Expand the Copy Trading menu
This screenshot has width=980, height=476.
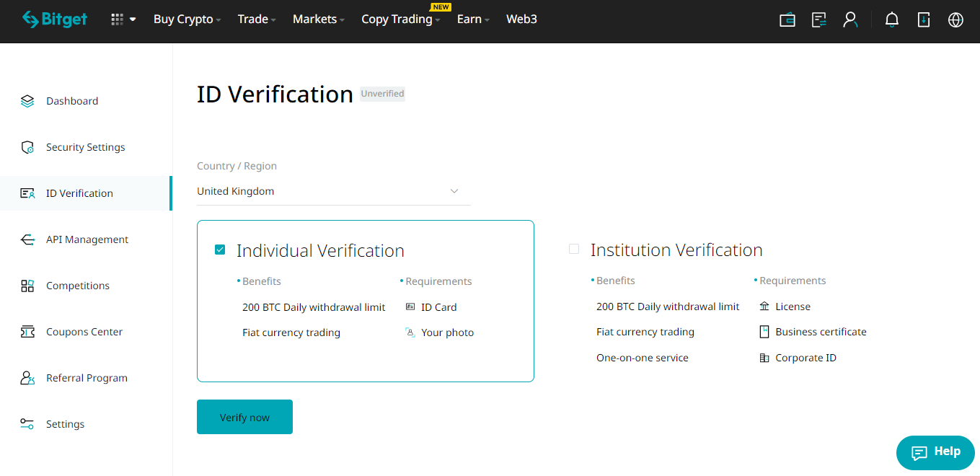[x=401, y=19]
